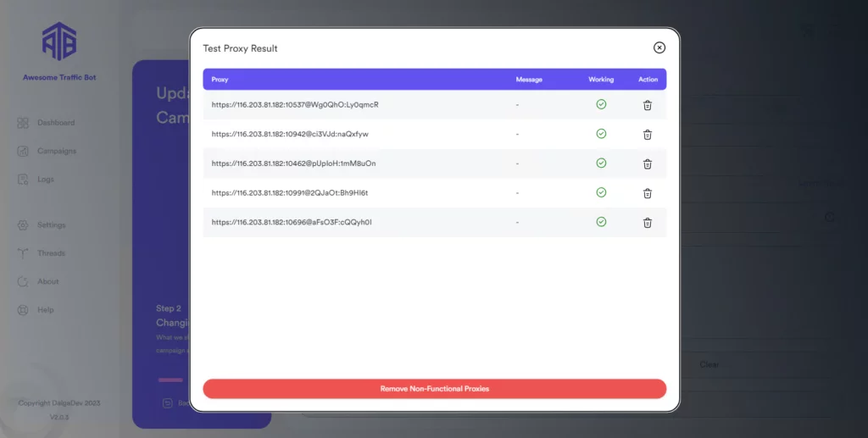Click trash icon for proxy port 10942
The width and height of the screenshot is (868, 438).
pyautogui.click(x=648, y=135)
